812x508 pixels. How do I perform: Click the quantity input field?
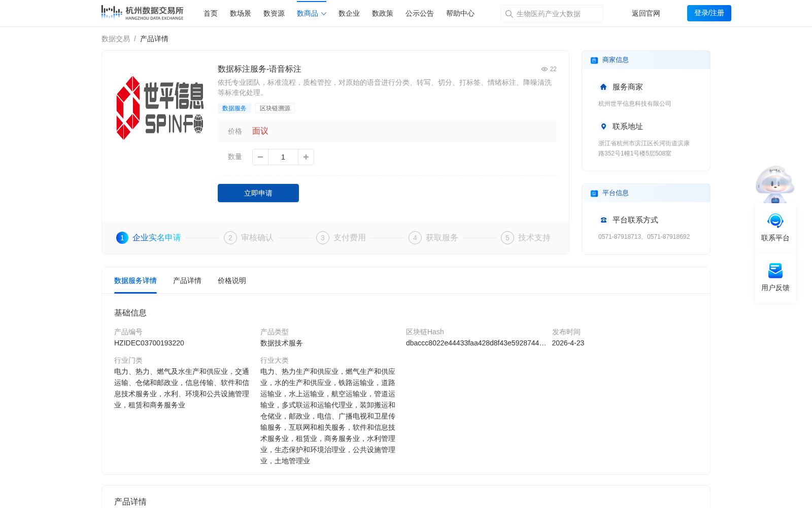coord(283,157)
